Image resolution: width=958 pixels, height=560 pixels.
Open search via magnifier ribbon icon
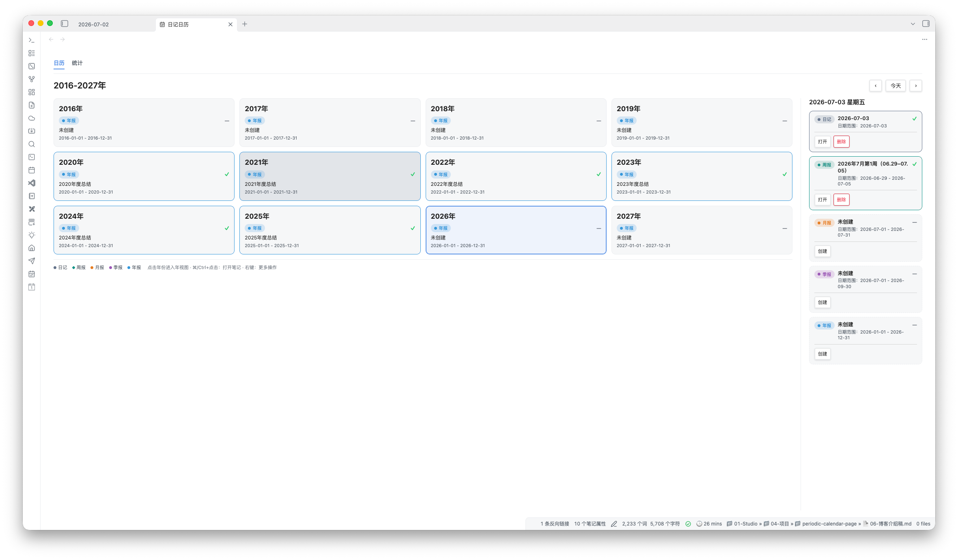32,144
